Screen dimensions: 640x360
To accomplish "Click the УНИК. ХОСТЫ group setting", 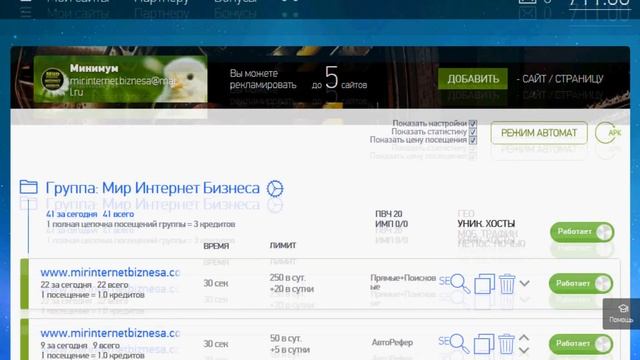I will [x=486, y=224].
